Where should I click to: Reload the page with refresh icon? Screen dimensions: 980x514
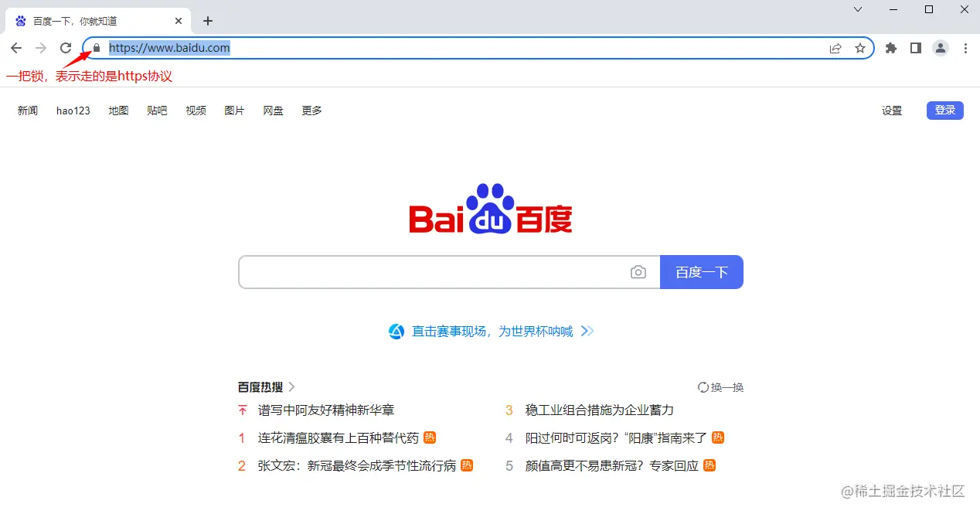click(x=66, y=48)
